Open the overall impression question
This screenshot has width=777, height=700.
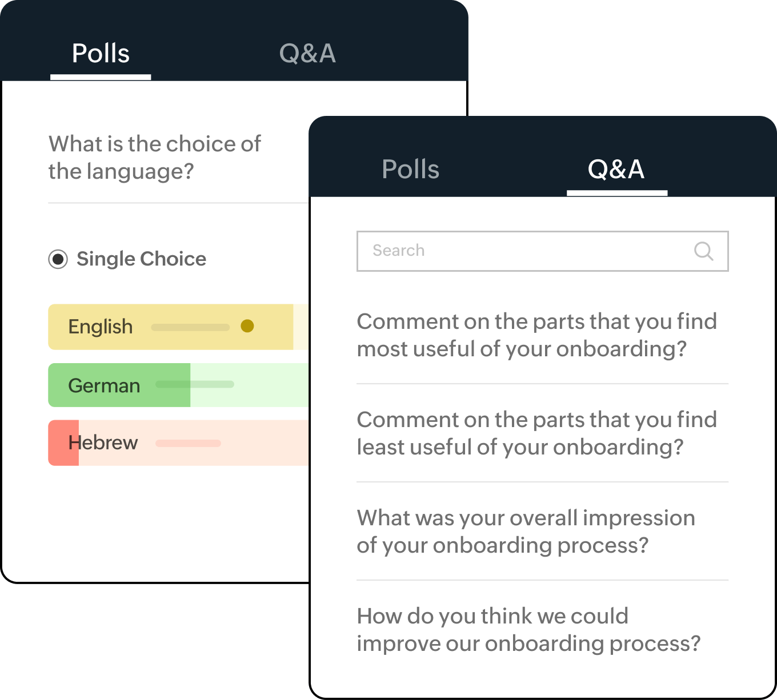[526, 532]
